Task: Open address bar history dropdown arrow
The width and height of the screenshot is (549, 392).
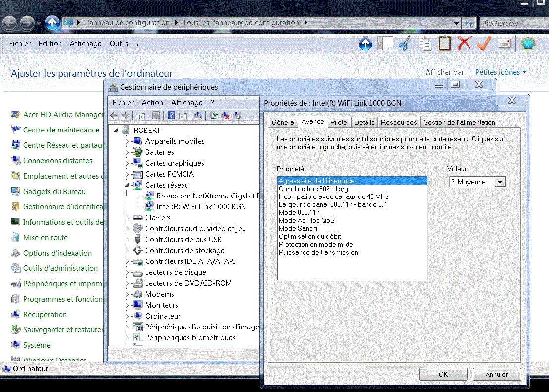Action: (456, 23)
